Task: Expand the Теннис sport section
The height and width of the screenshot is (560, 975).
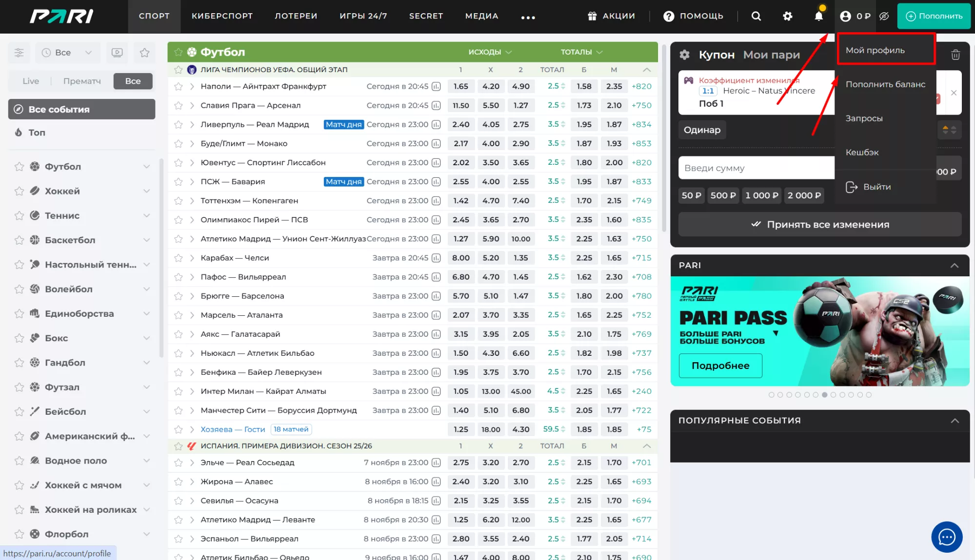Action: point(146,215)
